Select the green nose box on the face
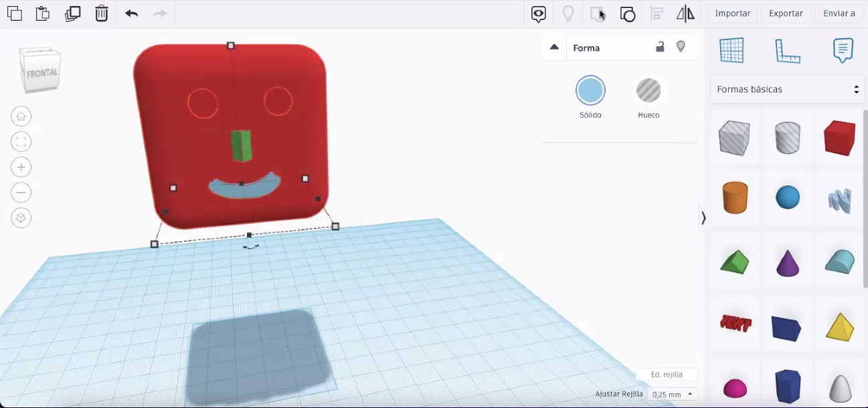The height and width of the screenshot is (408, 868). (242, 146)
